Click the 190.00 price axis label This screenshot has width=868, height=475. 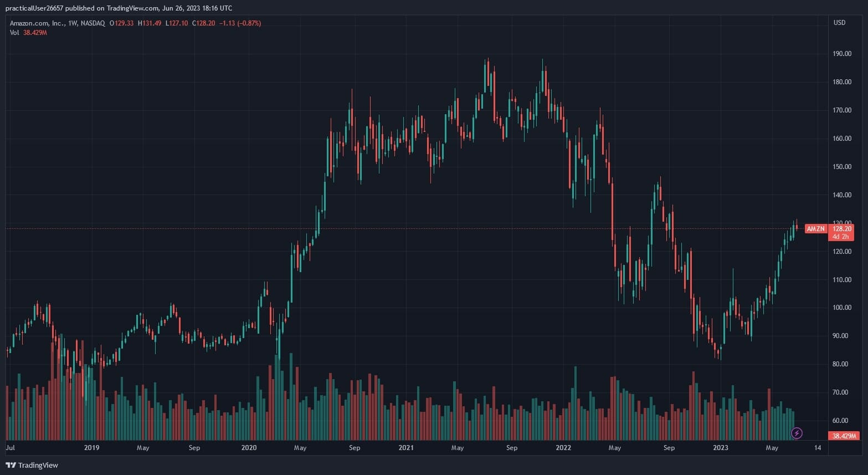(842, 54)
